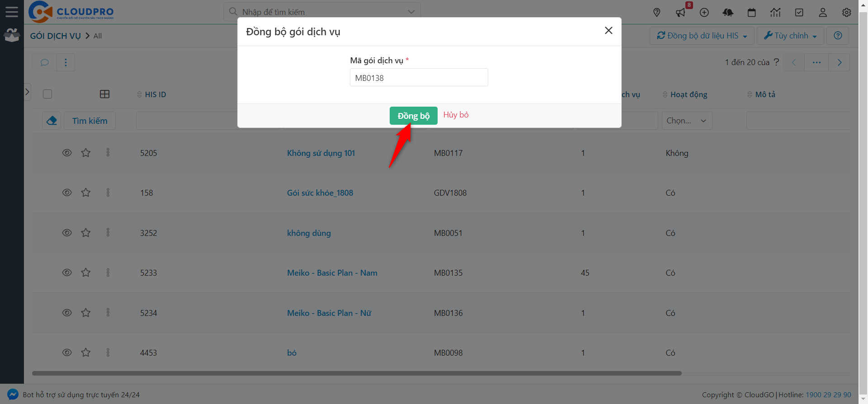The width and height of the screenshot is (868, 404).
Task: Open Không sử dụng 101 link
Action: coord(321,153)
